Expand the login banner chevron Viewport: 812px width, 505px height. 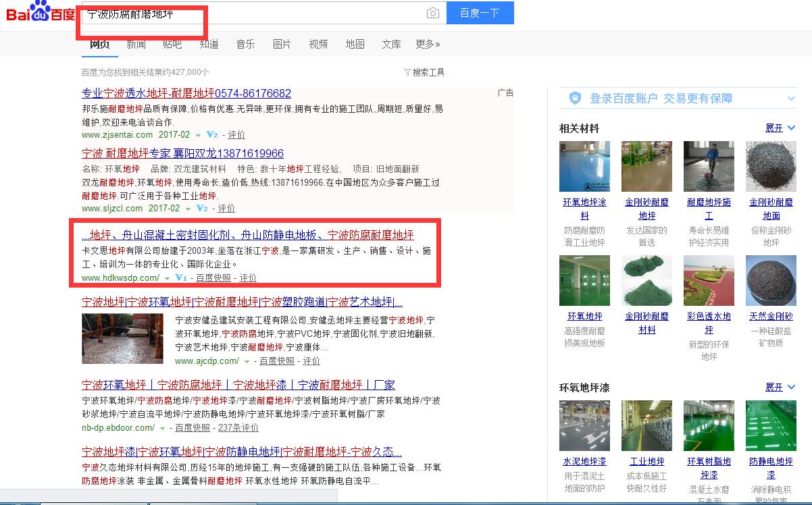(x=791, y=99)
